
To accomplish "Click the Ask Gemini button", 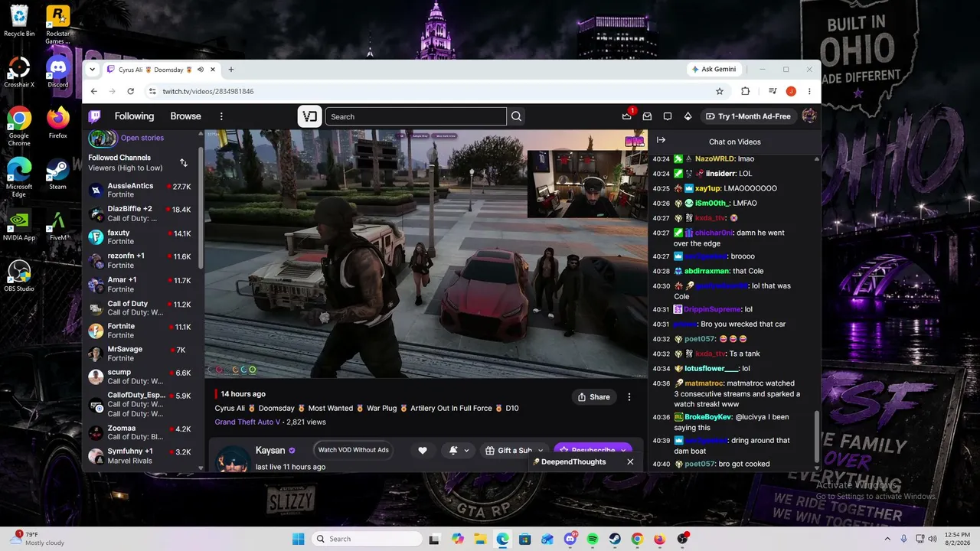I will (x=714, y=69).
